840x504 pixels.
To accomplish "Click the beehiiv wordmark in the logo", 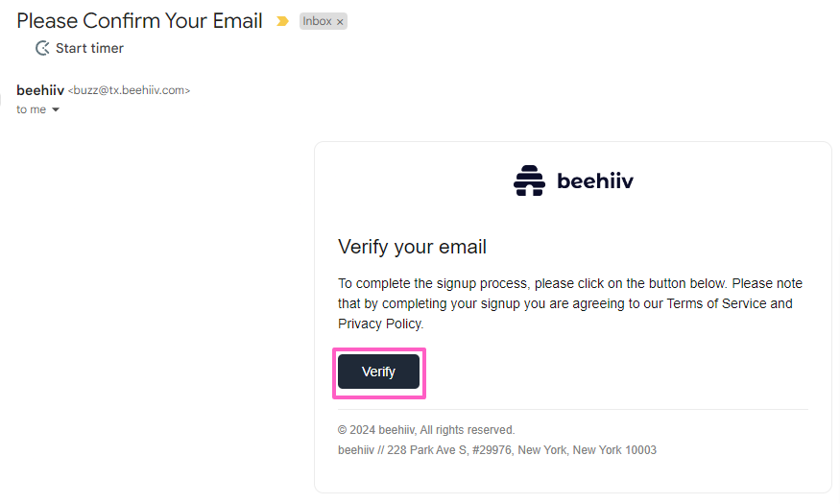I will (x=595, y=180).
